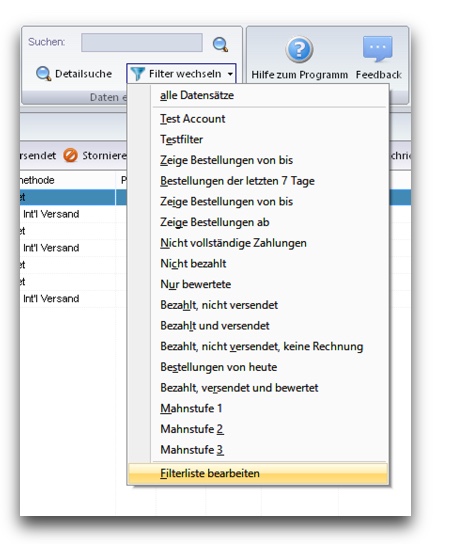Viewport: 450px width, 544px height.
Task: Click the funnel icon on Filter wechseln
Action: point(138,74)
